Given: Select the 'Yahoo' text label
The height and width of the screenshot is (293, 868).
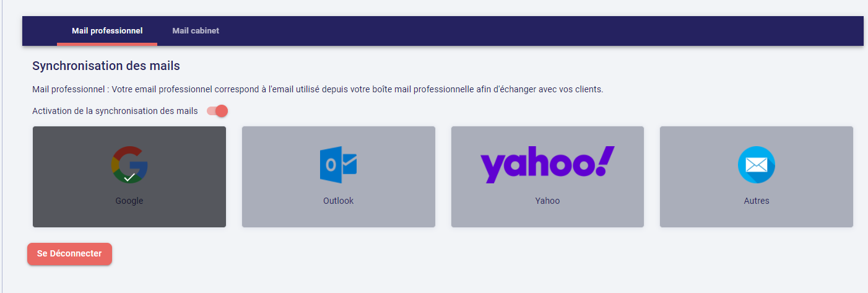Looking at the screenshot, I should 547,201.
